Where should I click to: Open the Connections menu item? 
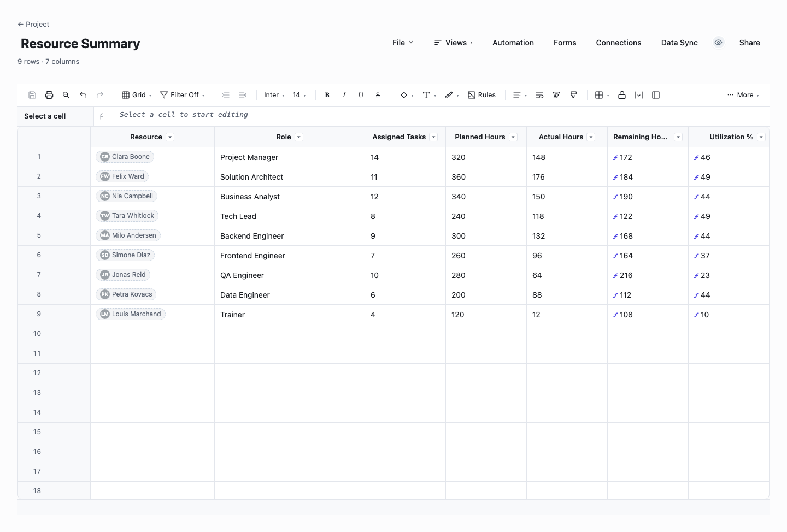tap(619, 43)
